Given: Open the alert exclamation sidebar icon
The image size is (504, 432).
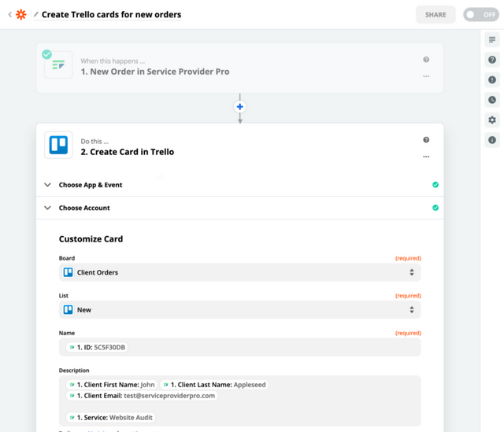Looking at the screenshot, I should [x=492, y=79].
